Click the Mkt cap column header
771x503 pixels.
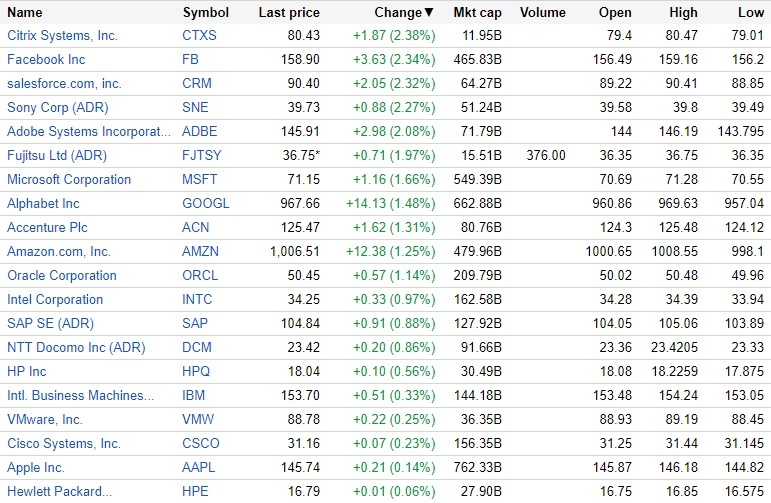click(x=478, y=13)
